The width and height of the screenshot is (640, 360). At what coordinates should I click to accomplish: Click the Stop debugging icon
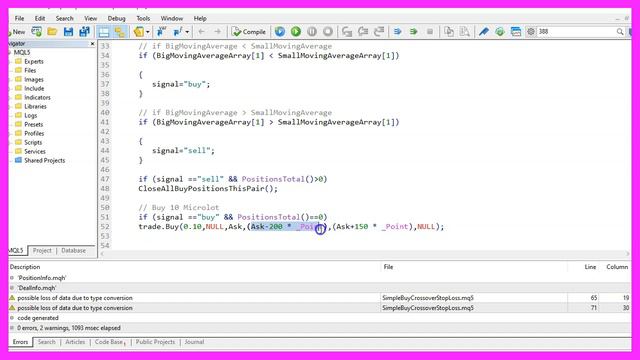click(328, 31)
